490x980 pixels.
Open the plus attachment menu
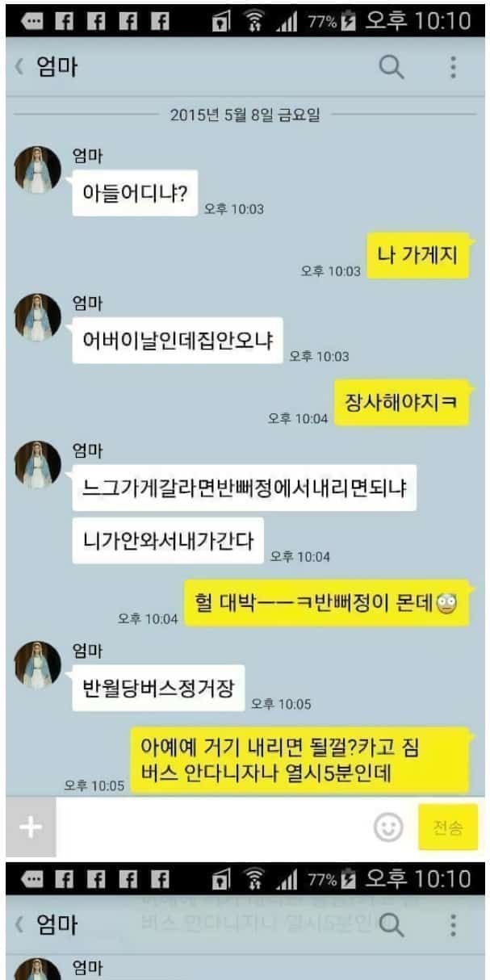(x=30, y=827)
